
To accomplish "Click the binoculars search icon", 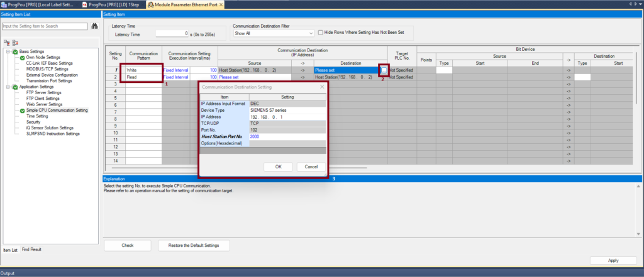I will 94,26.
